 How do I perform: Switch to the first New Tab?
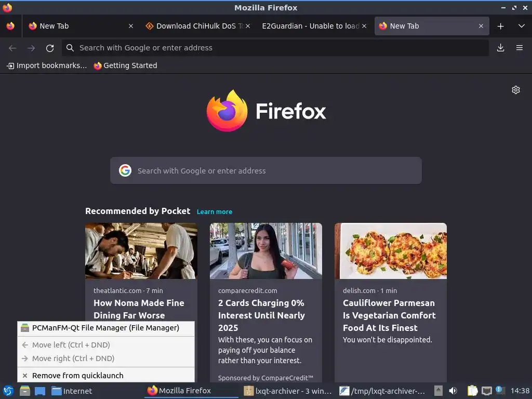[x=79, y=26]
